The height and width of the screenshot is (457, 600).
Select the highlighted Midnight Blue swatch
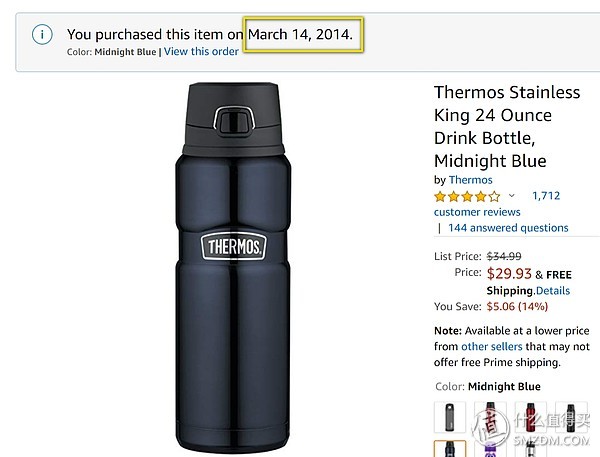pos(450,449)
